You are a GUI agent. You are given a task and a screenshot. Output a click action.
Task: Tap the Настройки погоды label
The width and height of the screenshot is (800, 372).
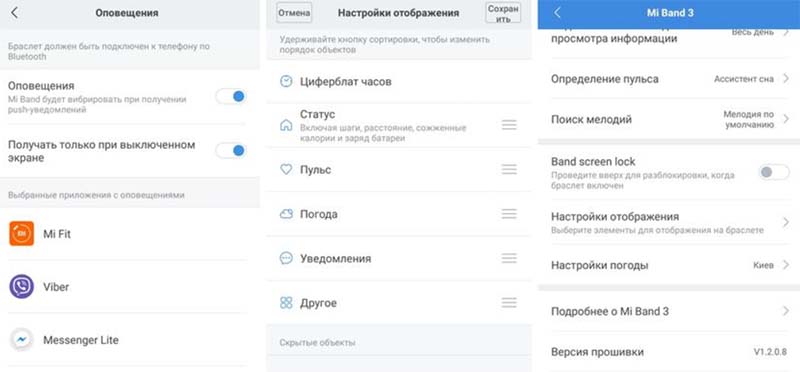point(599,265)
